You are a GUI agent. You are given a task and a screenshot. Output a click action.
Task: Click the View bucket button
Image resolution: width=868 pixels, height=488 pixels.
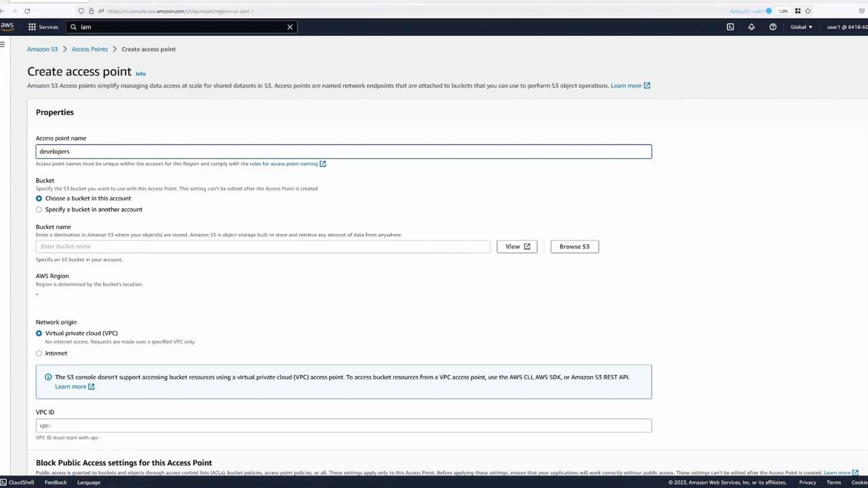[517, 247]
